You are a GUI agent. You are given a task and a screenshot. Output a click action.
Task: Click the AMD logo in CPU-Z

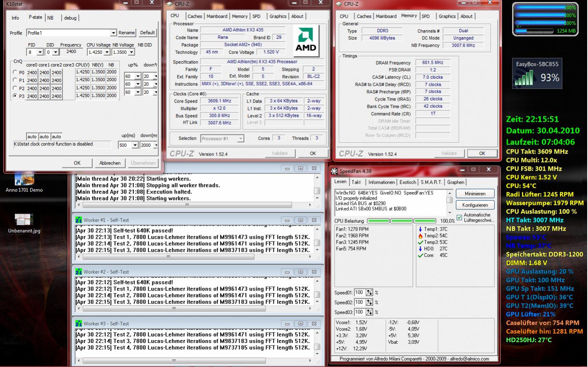pos(306,41)
